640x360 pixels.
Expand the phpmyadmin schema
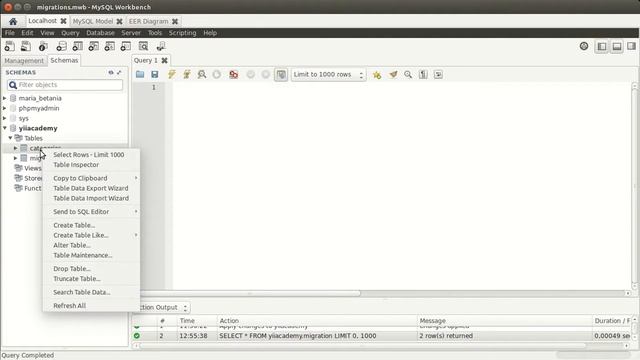tap(4, 108)
